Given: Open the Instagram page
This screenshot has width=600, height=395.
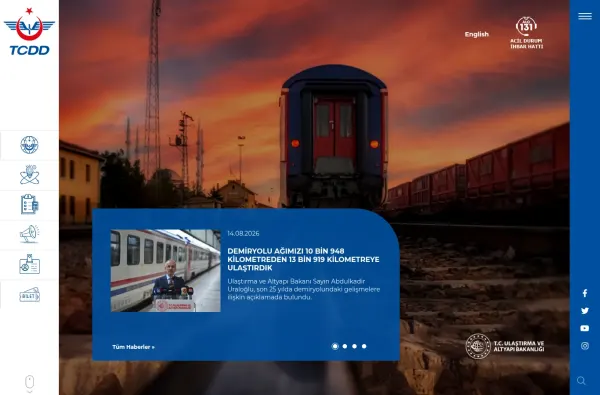Looking at the screenshot, I should tap(585, 346).
